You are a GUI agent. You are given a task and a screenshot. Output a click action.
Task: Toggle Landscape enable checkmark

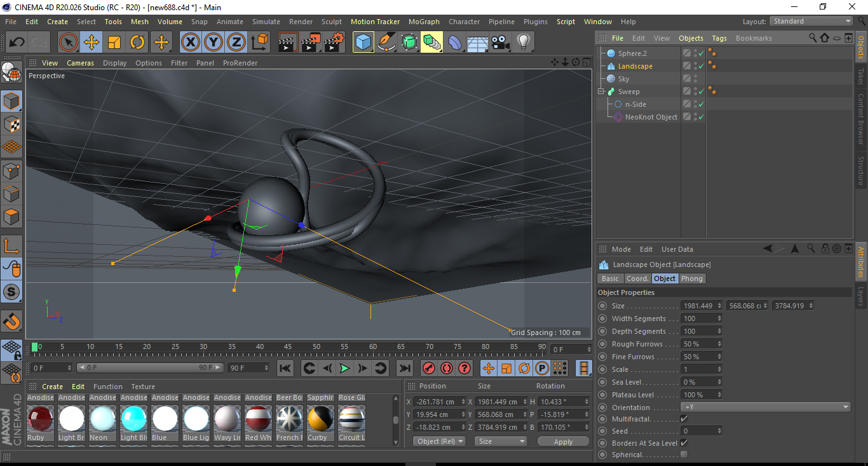coord(702,66)
